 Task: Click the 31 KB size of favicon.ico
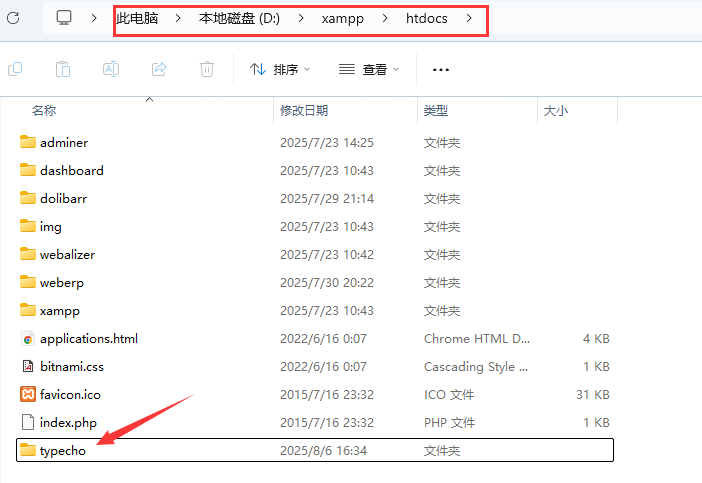tap(593, 394)
